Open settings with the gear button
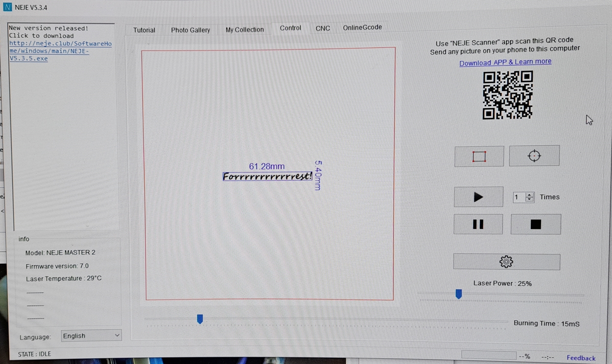This screenshot has height=364, width=612. [506, 262]
